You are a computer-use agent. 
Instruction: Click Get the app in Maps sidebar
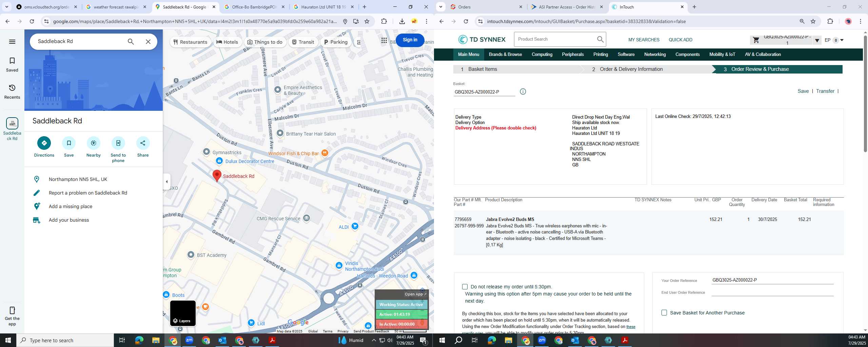point(12,316)
